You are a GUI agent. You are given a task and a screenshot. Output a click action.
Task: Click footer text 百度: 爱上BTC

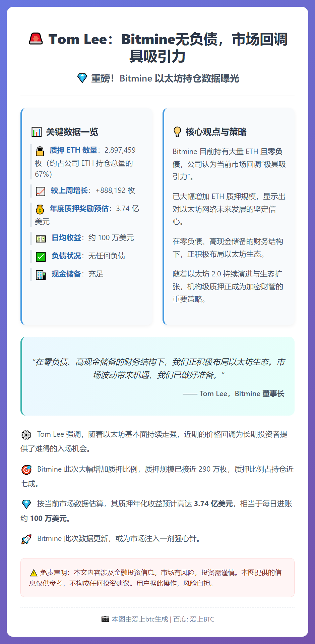pyautogui.click(x=194, y=619)
